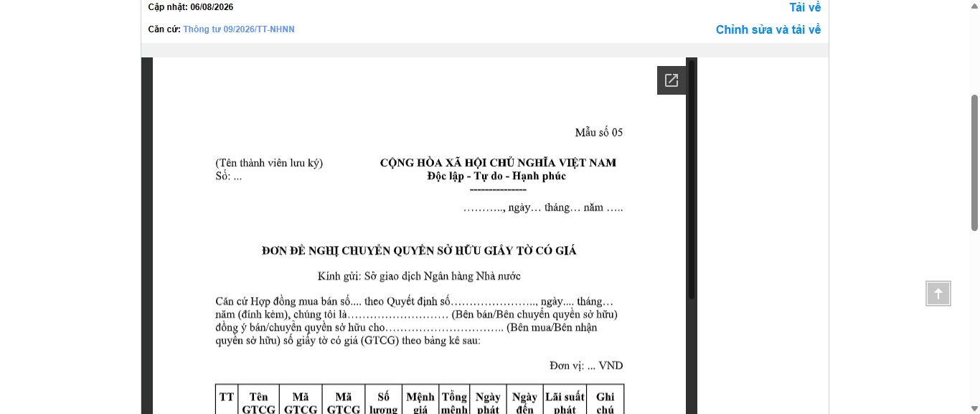Click the Ghi chú column header
The image size is (980, 414).
coord(606,399)
